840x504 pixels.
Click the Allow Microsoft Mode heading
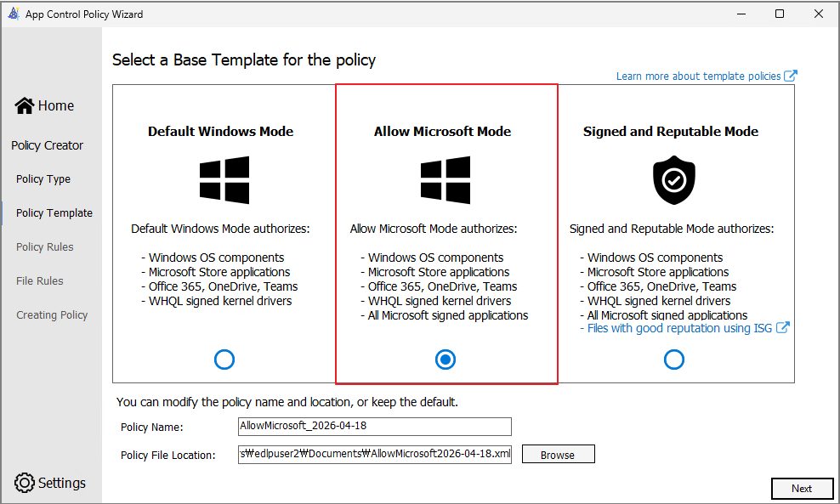point(442,131)
